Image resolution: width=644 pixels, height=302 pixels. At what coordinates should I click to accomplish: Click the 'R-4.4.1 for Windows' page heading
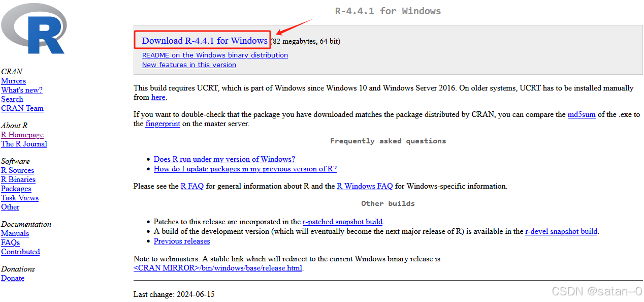click(x=388, y=11)
